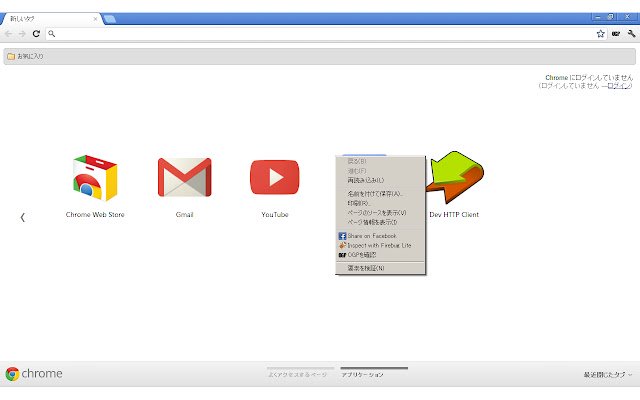Select disabled 戻る(B) menu item
Image resolution: width=640 pixels, height=400 pixels.
380,162
